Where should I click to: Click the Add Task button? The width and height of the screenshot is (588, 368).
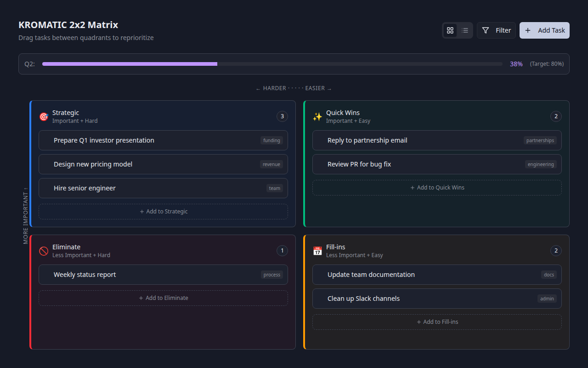tap(544, 30)
